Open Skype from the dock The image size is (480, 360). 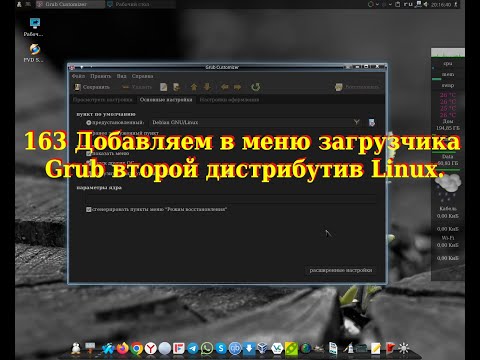pos(221,349)
